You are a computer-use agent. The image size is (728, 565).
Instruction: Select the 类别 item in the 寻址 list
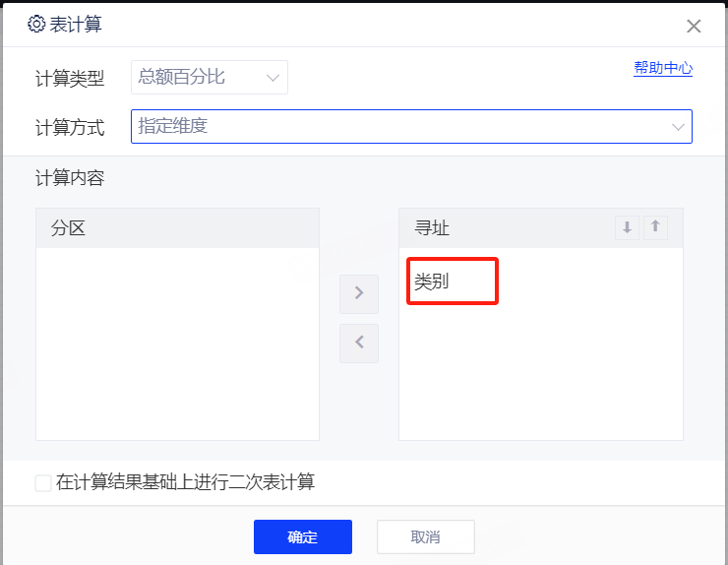point(432,282)
